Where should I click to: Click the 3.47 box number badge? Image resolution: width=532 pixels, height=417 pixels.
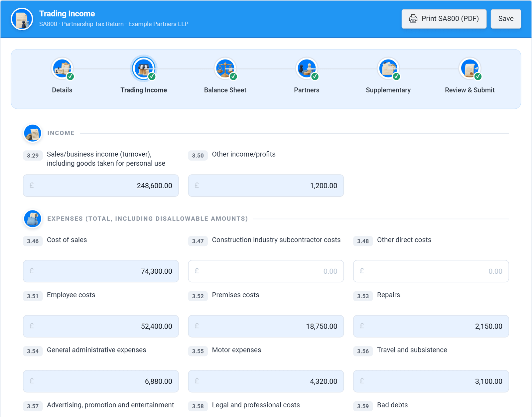click(x=198, y=241)
